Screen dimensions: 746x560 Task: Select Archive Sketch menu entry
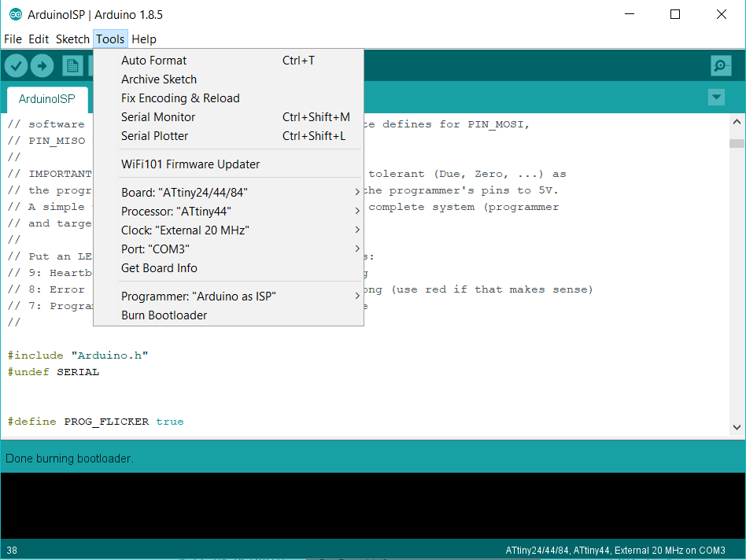point(228,79)
